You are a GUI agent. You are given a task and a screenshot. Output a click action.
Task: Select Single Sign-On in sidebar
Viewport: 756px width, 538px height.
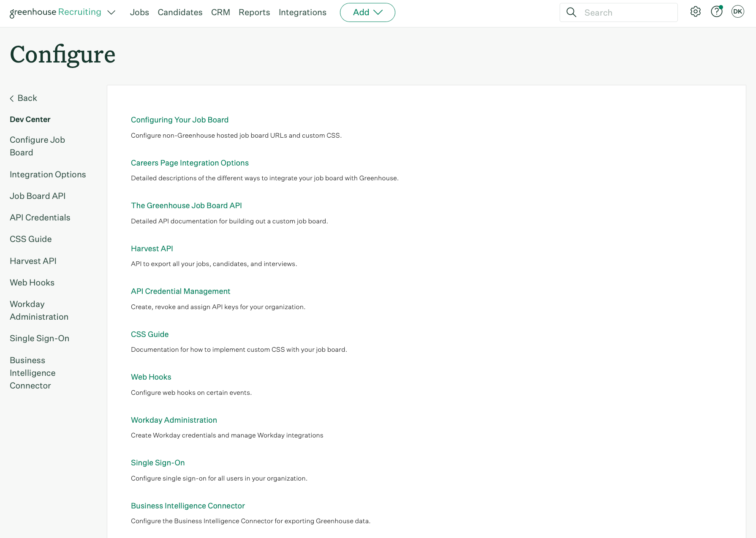(39, 338)
